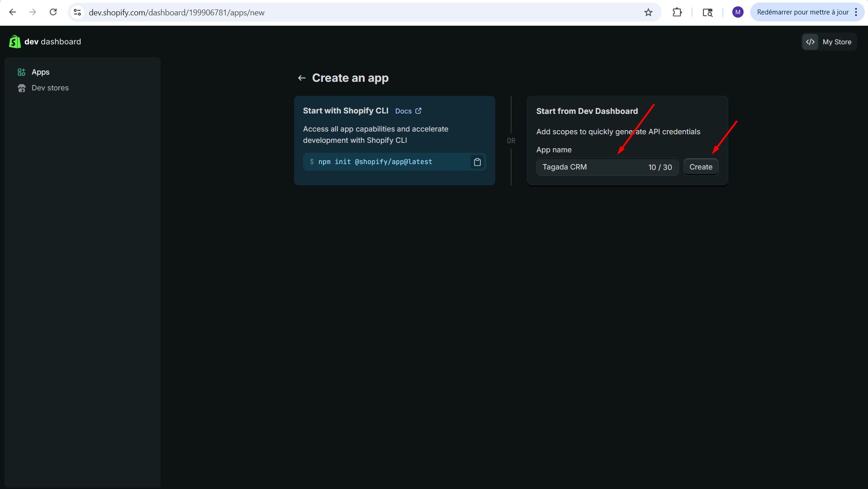Click the Shopify logo in the header

[14, 42]
